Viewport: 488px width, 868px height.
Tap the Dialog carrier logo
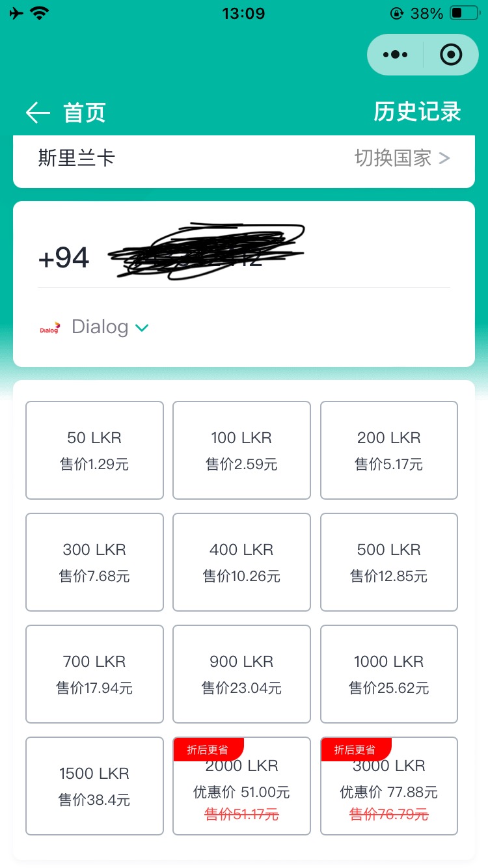coord(49,327)
